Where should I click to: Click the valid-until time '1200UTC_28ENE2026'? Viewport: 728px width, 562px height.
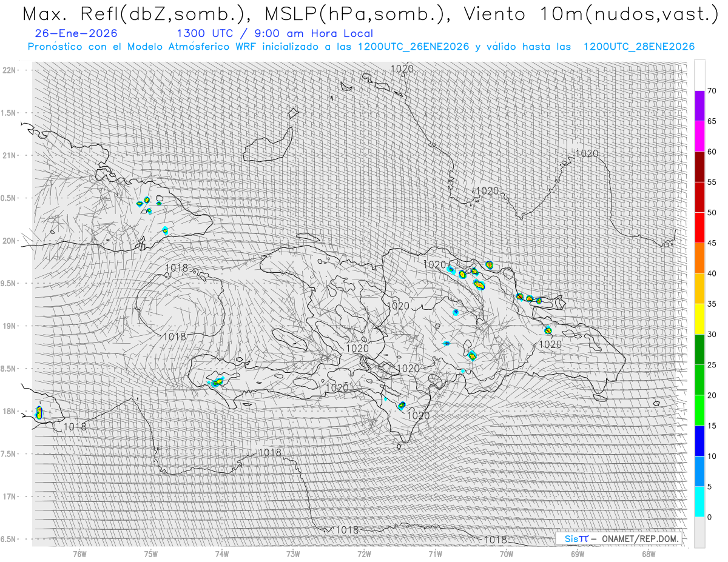pos(639,47)
